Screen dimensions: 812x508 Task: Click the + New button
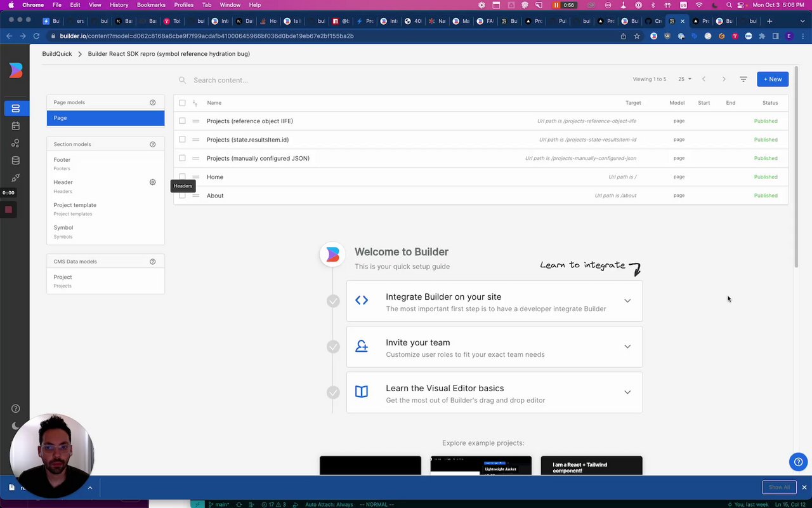(773, 79)
